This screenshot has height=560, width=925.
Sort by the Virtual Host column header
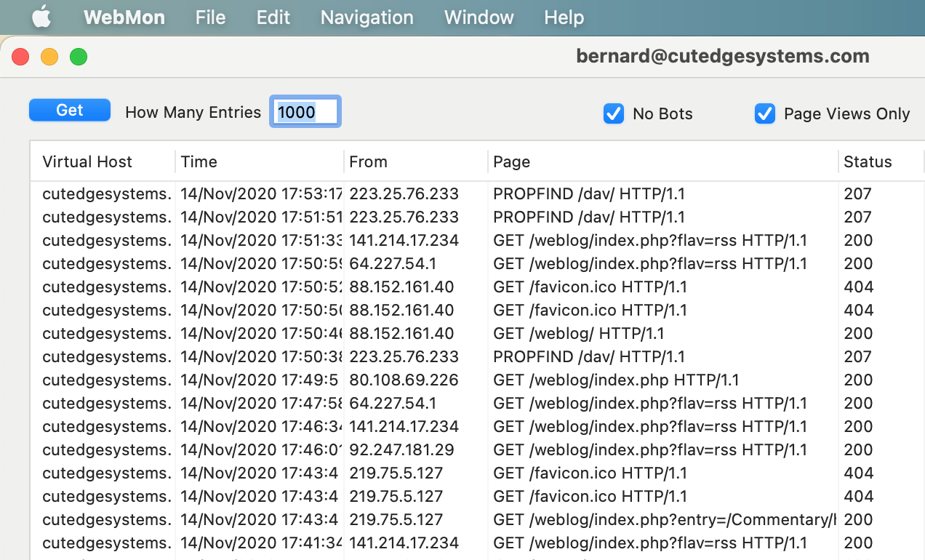click(x=102, y=161)
